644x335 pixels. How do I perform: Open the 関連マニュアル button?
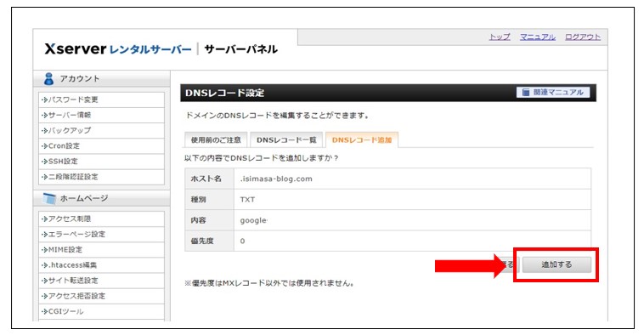pos(553,93)
